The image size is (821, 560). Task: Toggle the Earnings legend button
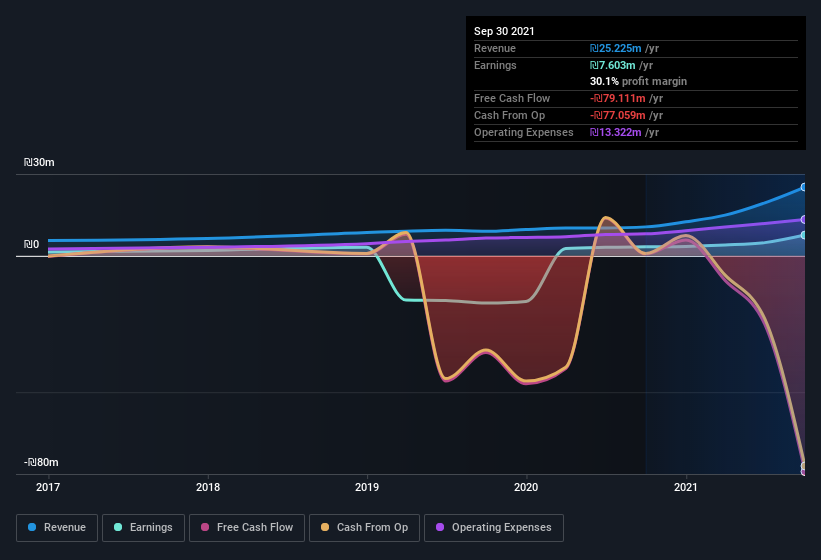(x=143, y=528)
